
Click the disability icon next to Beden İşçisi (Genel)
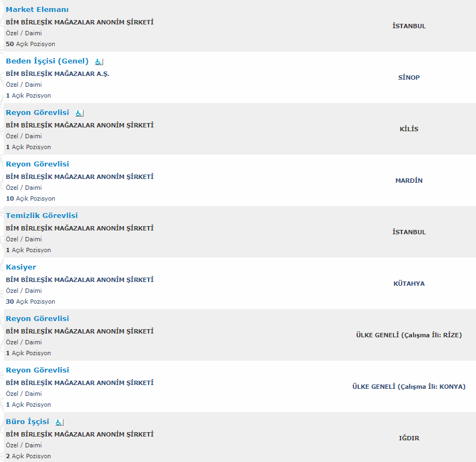click(x=99, y=62)
